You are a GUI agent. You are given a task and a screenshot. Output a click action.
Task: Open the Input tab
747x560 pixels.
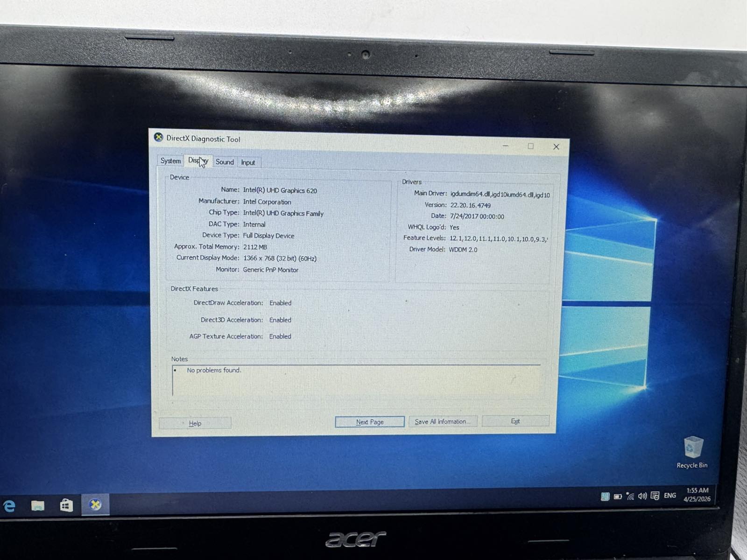pos(248,162)
